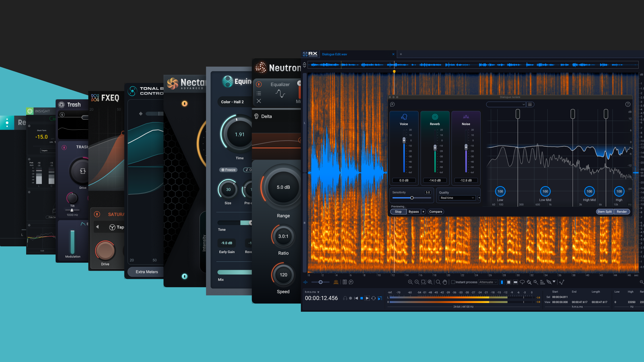Click the Reverb gain fader handle
The height and width of the screenshot is (362, 644).
435,147
